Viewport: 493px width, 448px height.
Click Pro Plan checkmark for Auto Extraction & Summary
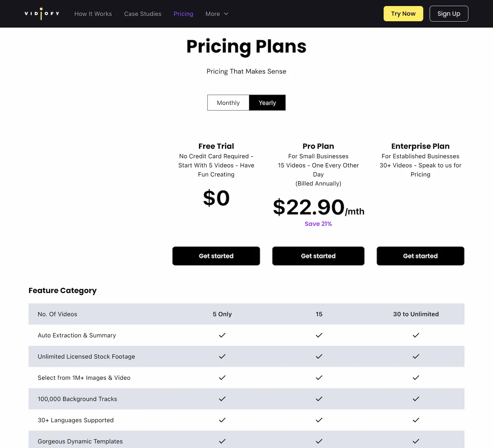click(319, 335)
